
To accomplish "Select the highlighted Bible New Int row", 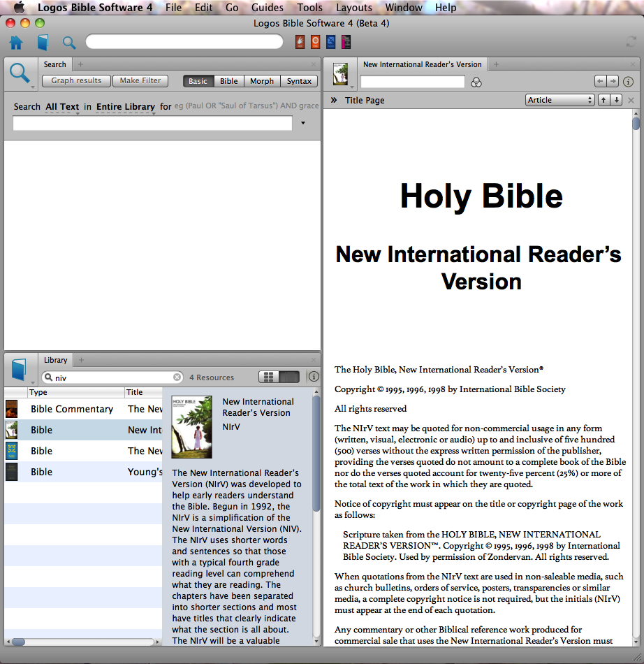I will tap(83, 430).
